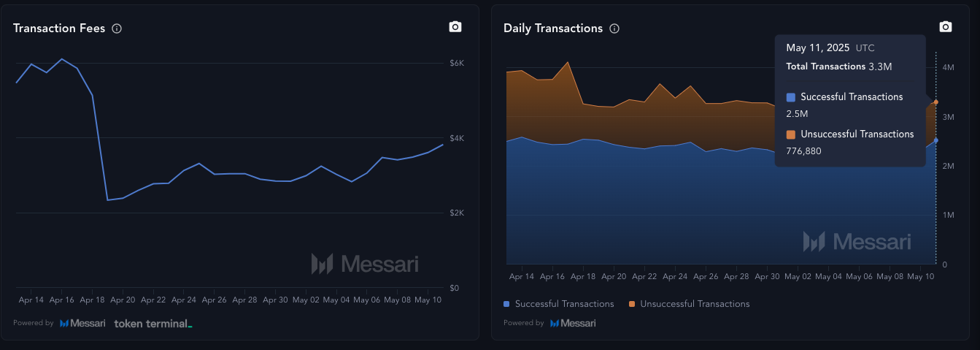The image size is (980, 350).
Task: Click orange data point marker at May 11
Action: pos(935,102)
